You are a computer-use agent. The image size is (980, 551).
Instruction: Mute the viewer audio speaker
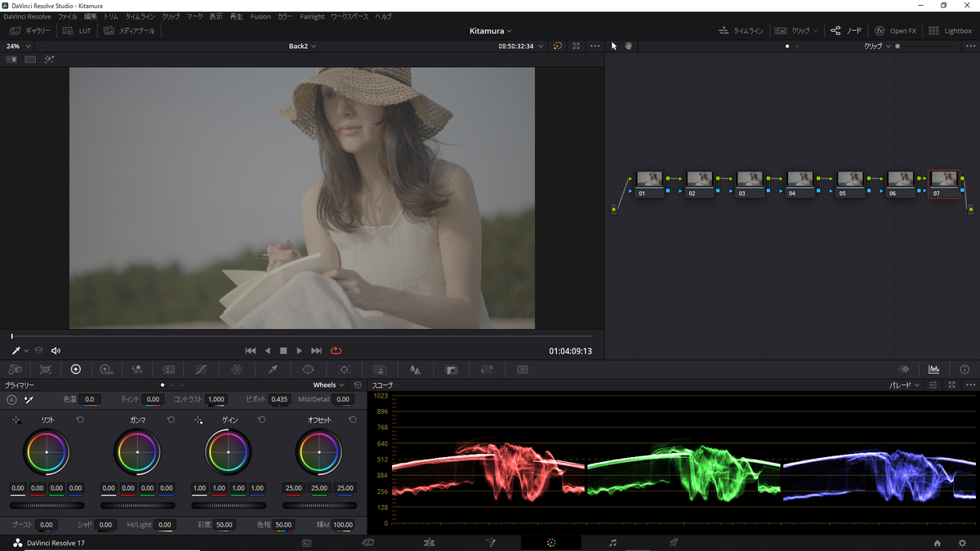pyautogui.click(x=56, y=351)
